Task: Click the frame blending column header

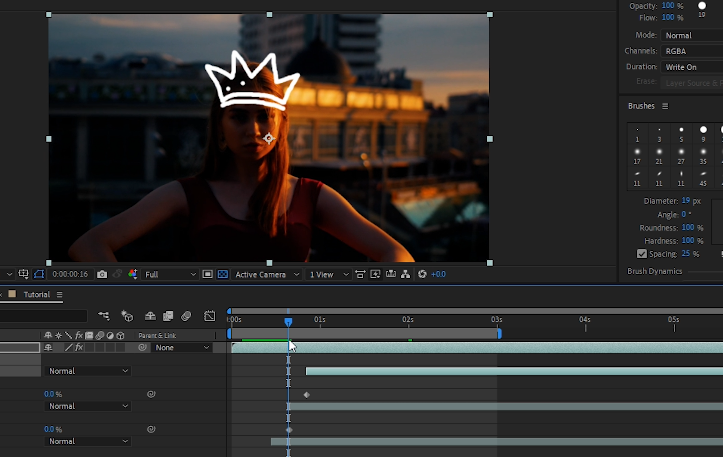Action: (x=89, y=335)
